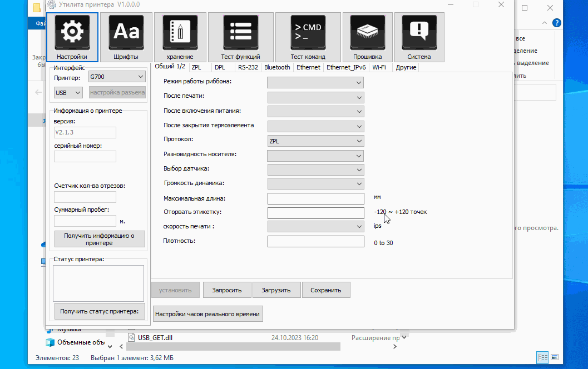Screen dimensions: 588x369
Task: Click the Максимальная длина input field
Action: (x=315, y=198)
